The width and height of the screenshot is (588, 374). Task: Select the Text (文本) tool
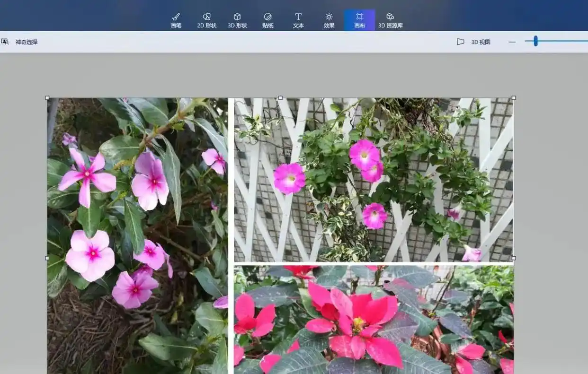(298, 20)
